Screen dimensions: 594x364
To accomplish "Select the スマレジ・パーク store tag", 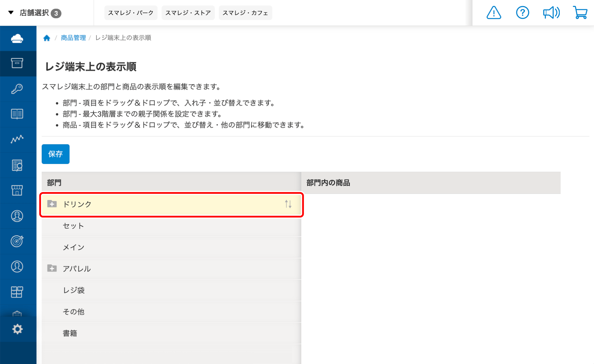I will click(x=131, y=13).
